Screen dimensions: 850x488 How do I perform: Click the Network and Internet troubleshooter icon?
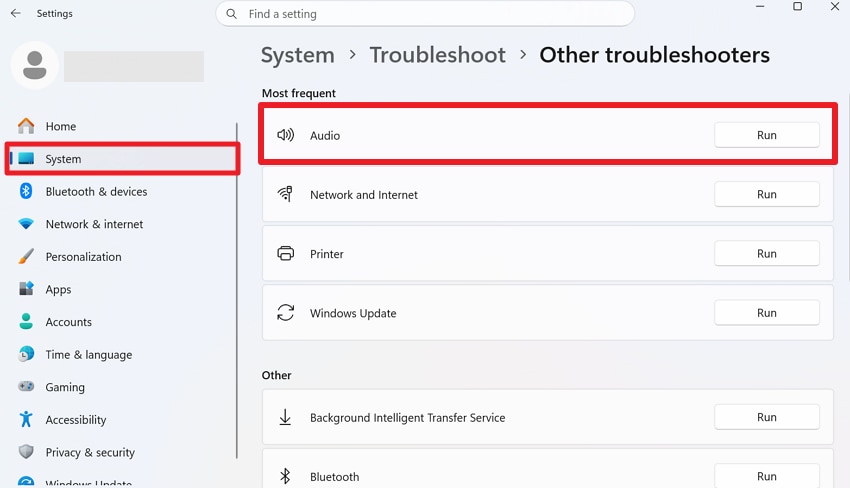point(286,194)
